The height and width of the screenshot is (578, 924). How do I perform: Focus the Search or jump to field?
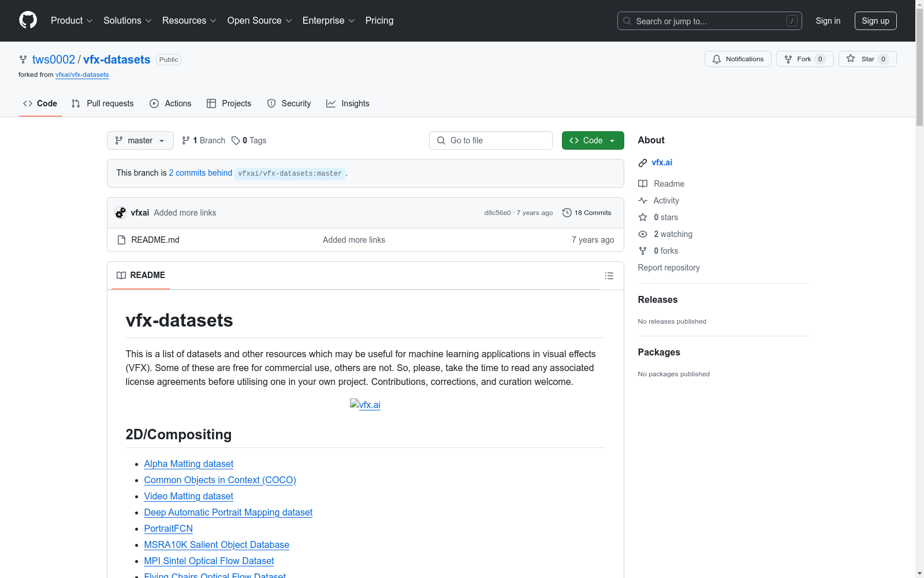point(709,21)
